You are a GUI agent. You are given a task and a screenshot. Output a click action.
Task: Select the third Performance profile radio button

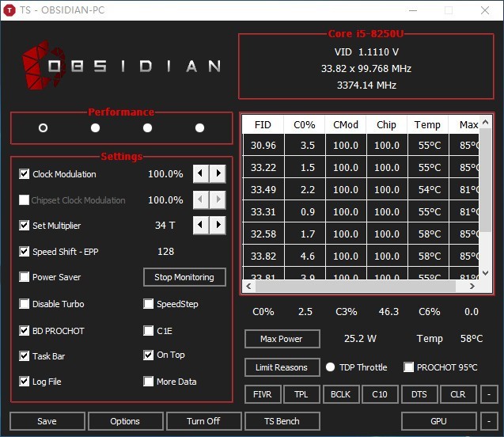(x=147, y=128)
